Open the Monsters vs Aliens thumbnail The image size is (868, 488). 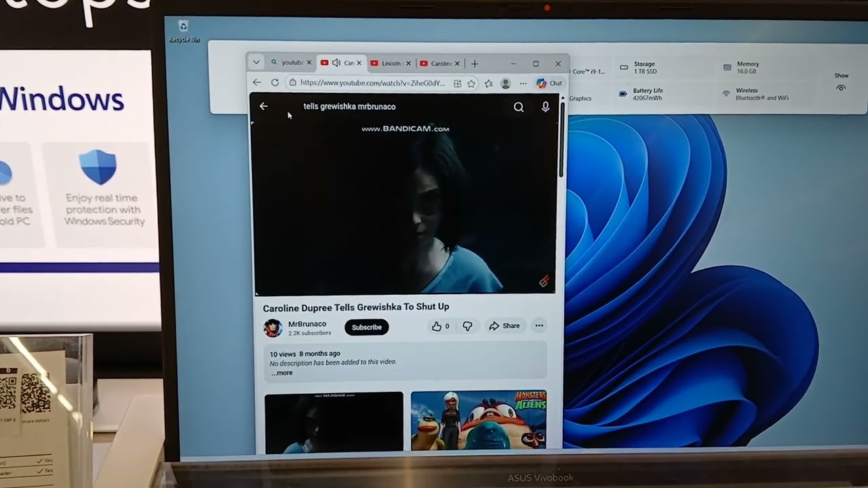(479, 420)
